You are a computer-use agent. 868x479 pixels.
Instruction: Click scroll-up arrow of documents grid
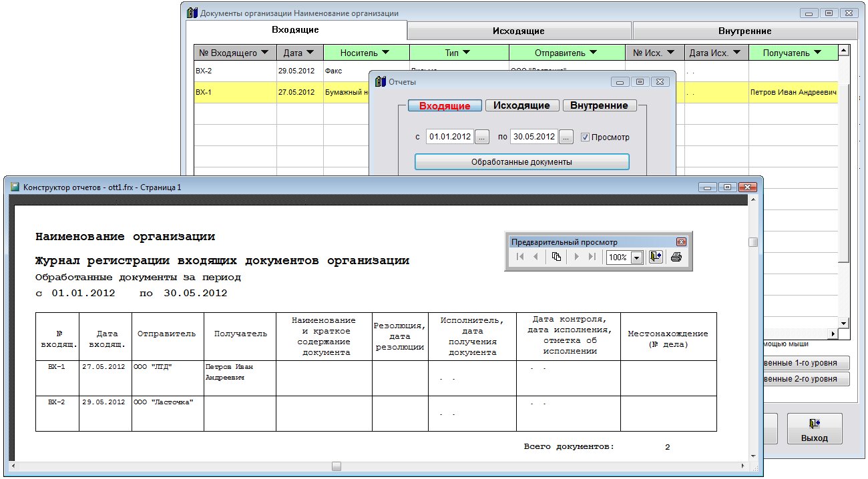[x=845, y=50]
